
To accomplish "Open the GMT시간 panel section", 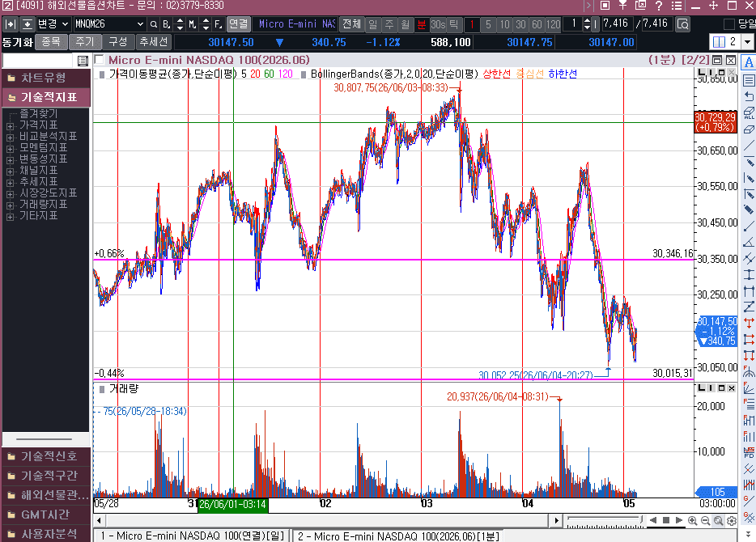I will click(x=46, y=514).
